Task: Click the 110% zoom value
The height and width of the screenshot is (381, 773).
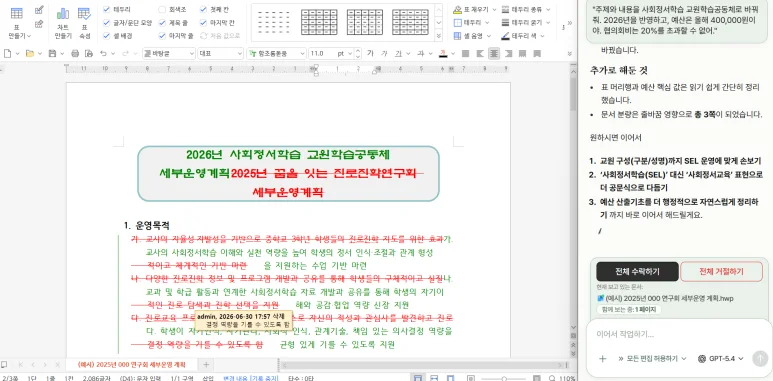Action: tap(567, 378)
